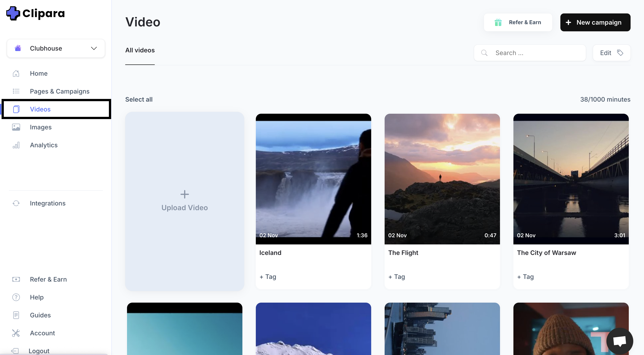The height and width of the screenshot is (355, 644).
Task: Open the snowy mountain video thumbnail
Action: click(313, 329)
